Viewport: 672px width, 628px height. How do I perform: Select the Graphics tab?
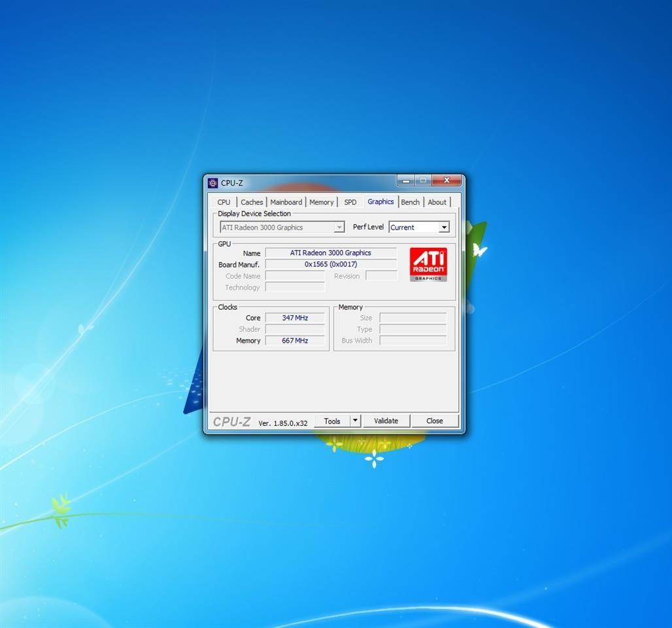[x=380, y=201]
